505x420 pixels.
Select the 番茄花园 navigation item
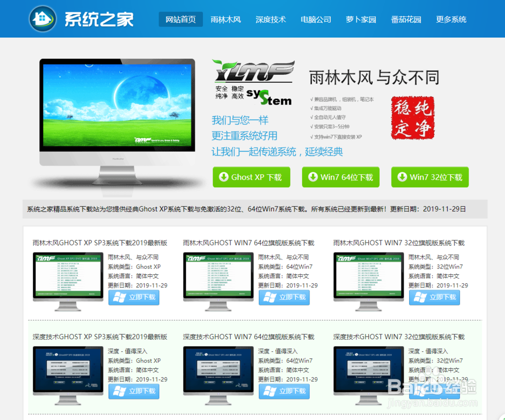coord(406,19)
